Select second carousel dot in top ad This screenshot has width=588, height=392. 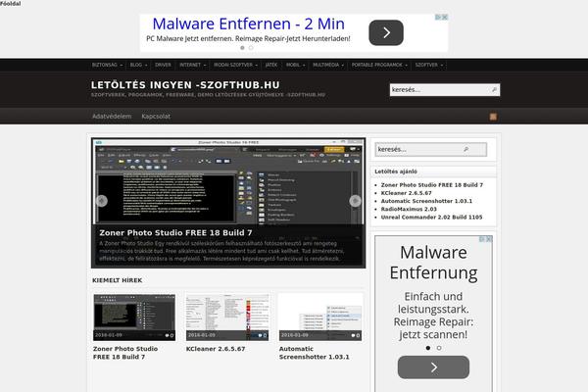pos(251,48)
